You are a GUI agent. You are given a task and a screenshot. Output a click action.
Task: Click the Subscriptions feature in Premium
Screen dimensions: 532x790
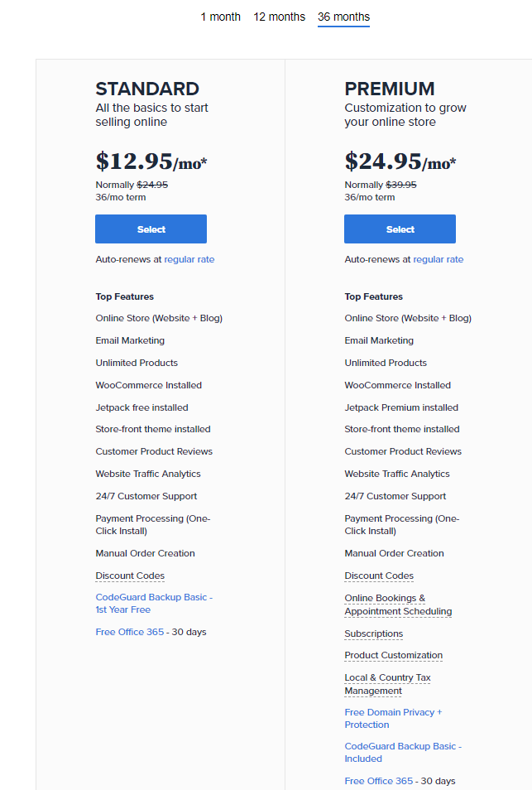(x=374, y=633)
